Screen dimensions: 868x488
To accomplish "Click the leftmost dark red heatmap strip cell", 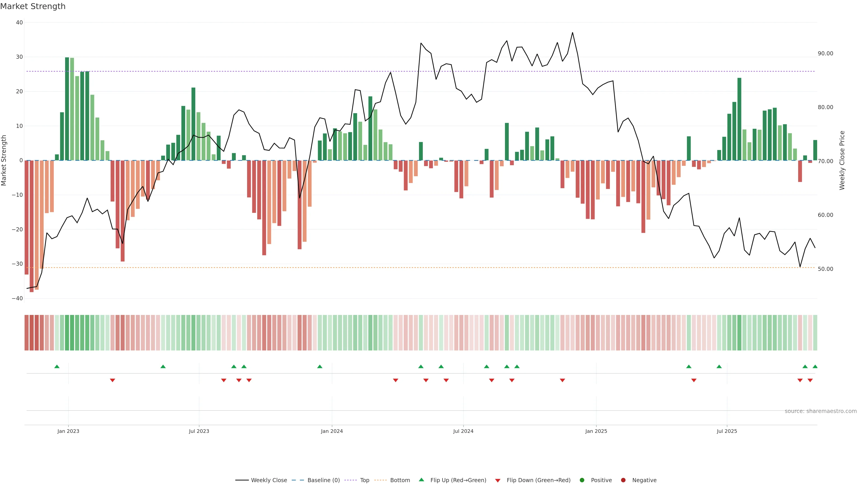I will tap(27, 333).
